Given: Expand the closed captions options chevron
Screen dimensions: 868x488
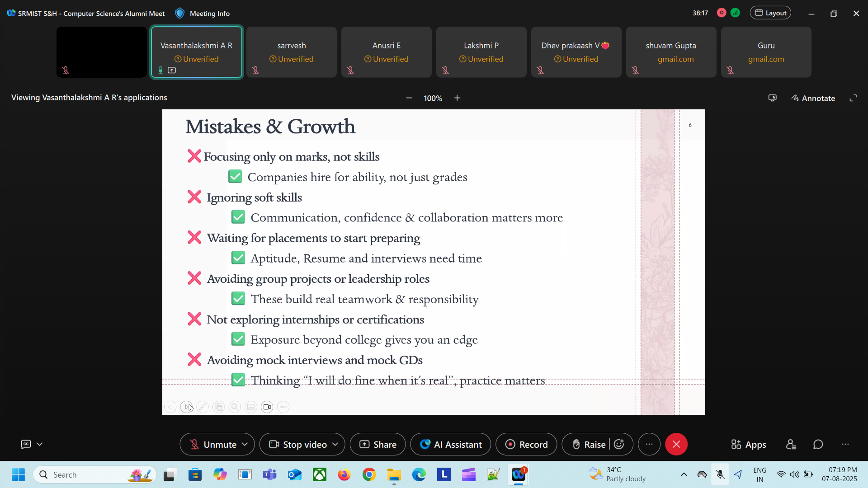Looking at the screenshot, I should (40, 445).
